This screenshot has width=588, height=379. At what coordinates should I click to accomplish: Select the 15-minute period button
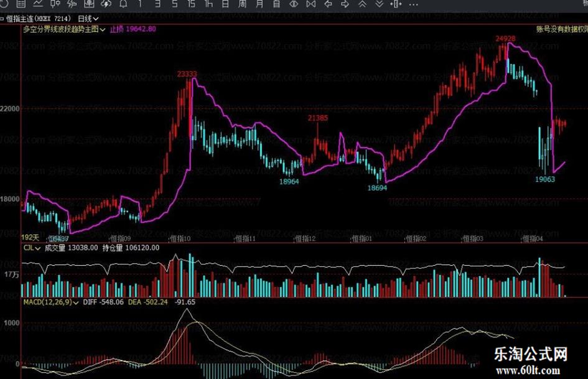tap(192, 4)
